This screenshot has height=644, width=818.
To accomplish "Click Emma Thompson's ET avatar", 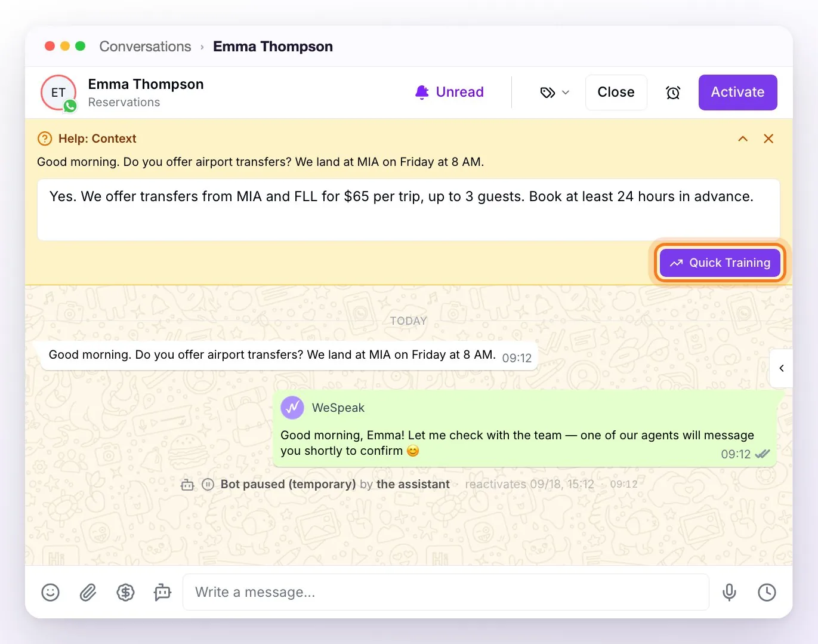I will point(58,93).
